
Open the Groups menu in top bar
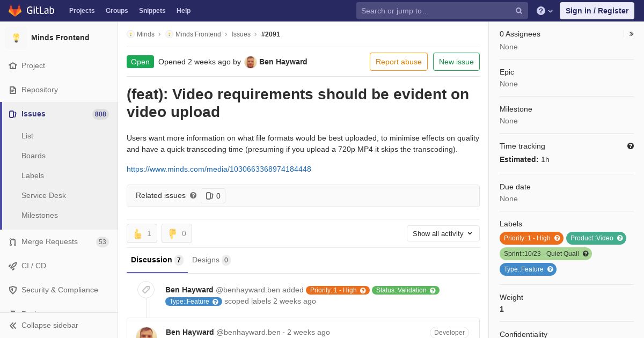[x=117, y=11]
